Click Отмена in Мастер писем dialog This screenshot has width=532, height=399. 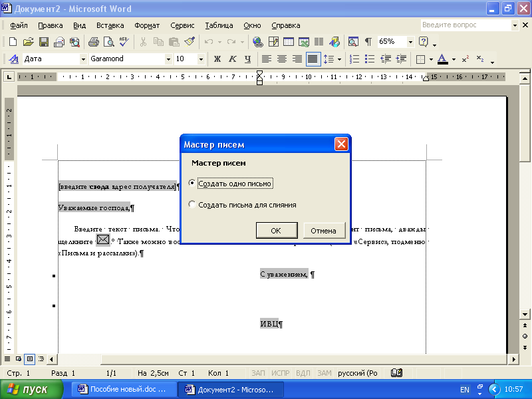point(324,230)
